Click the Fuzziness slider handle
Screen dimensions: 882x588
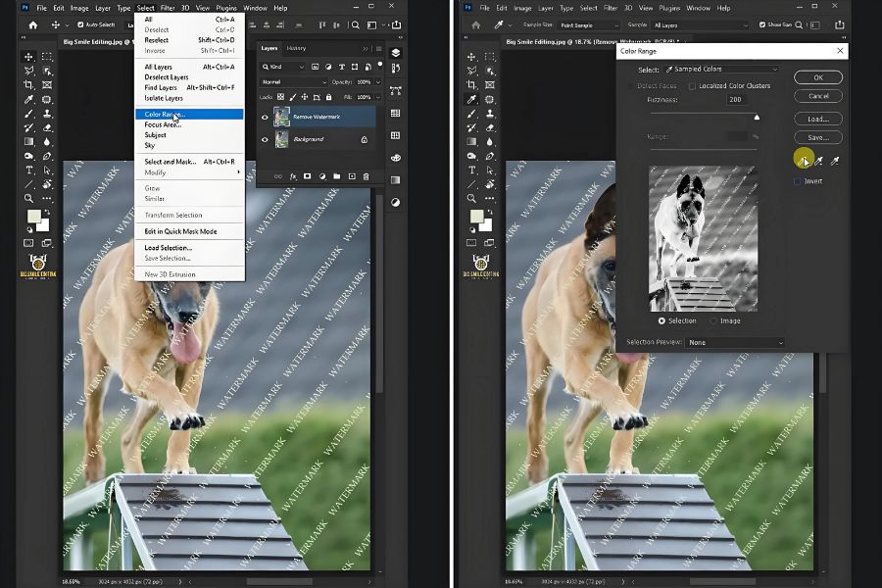[x=757, y=117]
